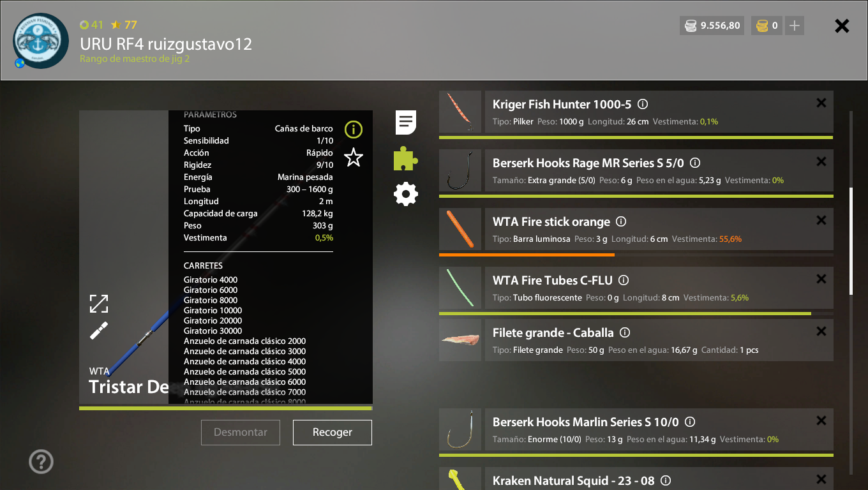The height and width of the screenshot is (490, 868).
Task: Add gold coins with the plus button
Action: pyautogui.click(x=795, y=26)
